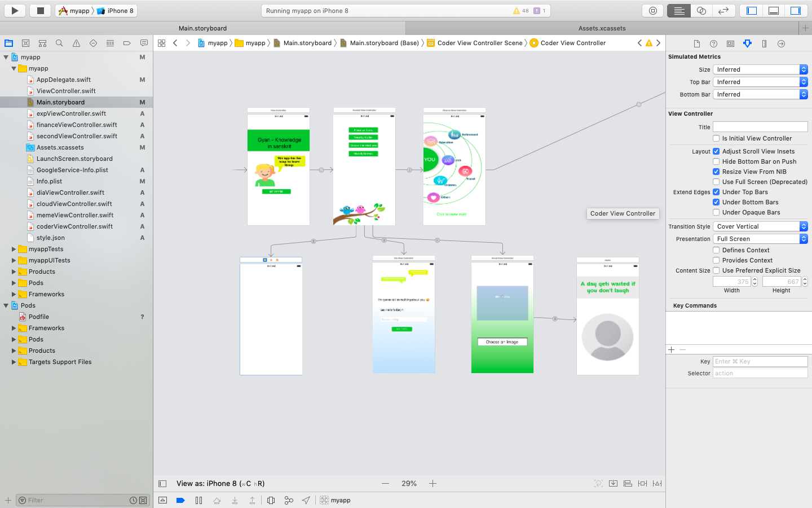Image resolution: width=812 pixels, height=508 pixels.
Task: Show the Connections inspector
Action: [781, 43]
